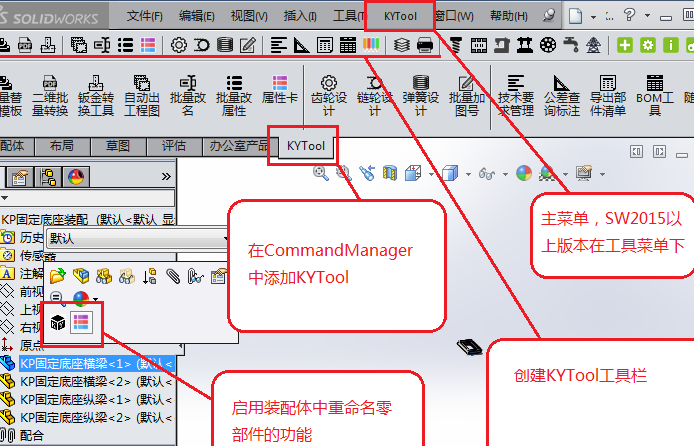
Task: Expand View Orientation dropdown arrow
Action: (x=431, y=174)
